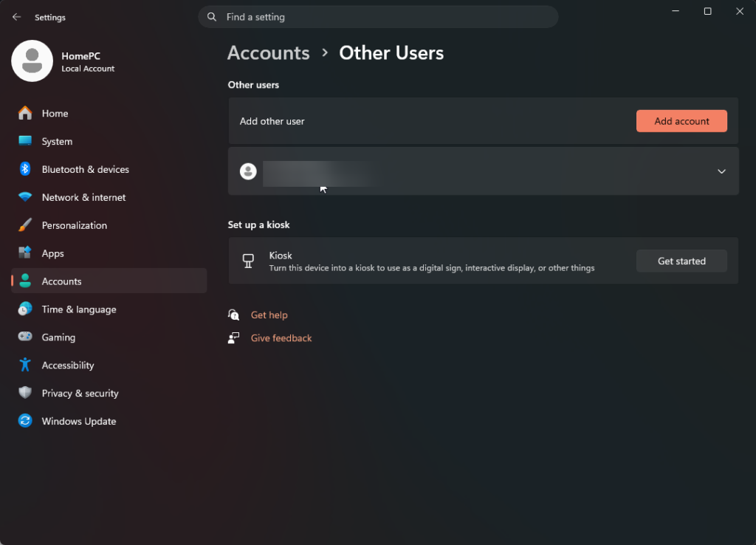The width and height of the screenshot is (756, 545).
Task: Click the Other Users page title
Action: [x=391, y=53]
